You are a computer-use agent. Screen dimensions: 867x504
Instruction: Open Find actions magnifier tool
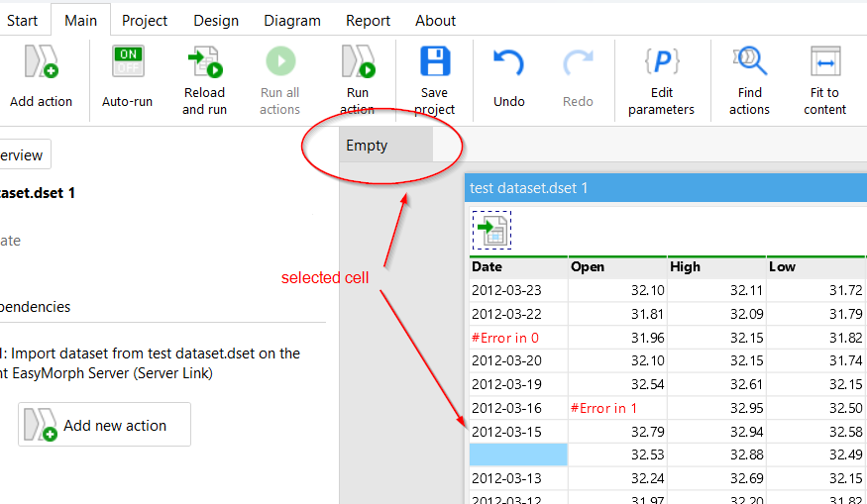tap(749, 62)
